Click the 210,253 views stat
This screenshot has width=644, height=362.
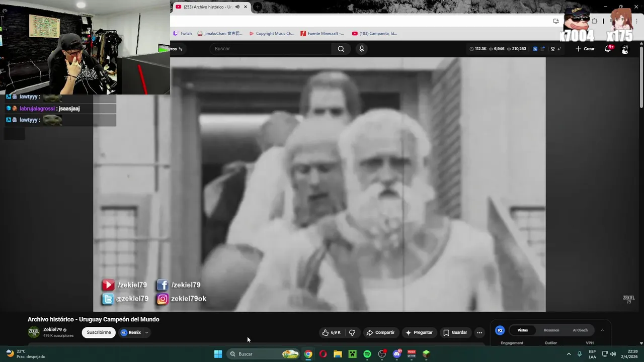516,49
